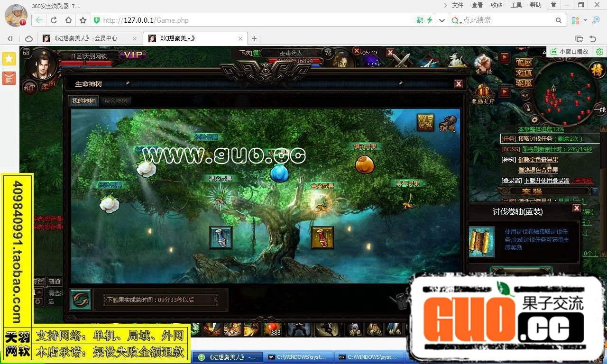
Task: Pick the 金色异果 fruit on the tree
Action: [322, 203]
